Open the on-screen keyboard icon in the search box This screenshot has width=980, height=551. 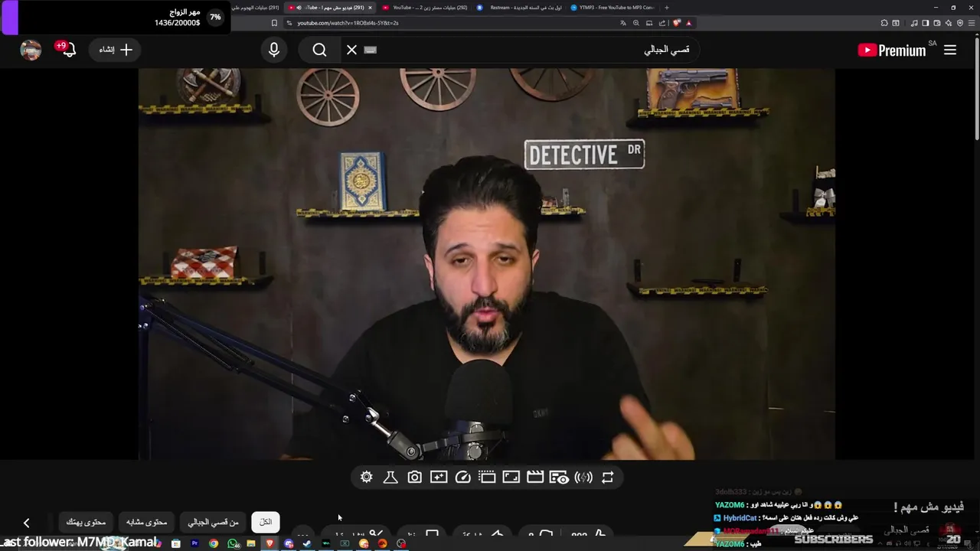point(371,50)
